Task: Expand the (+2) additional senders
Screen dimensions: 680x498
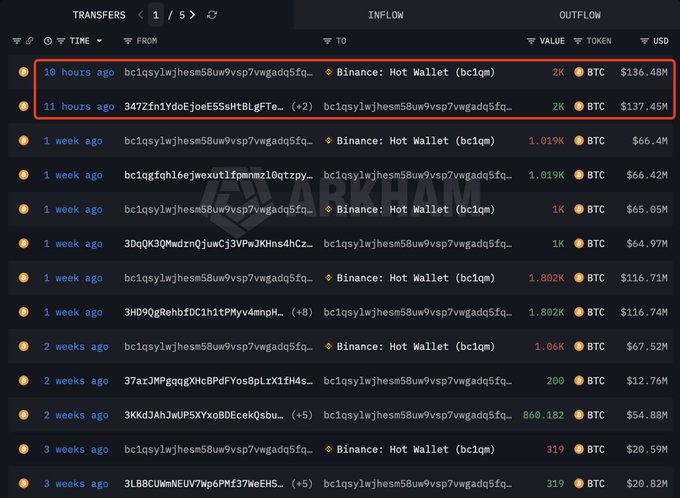Action: point(302,106)
